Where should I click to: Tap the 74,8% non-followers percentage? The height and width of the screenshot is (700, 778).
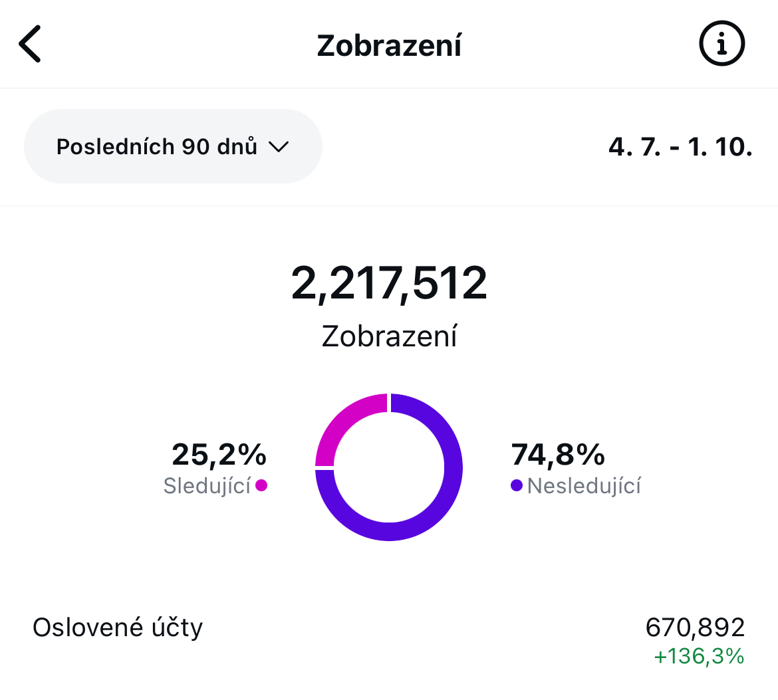[x=558, y=455]
